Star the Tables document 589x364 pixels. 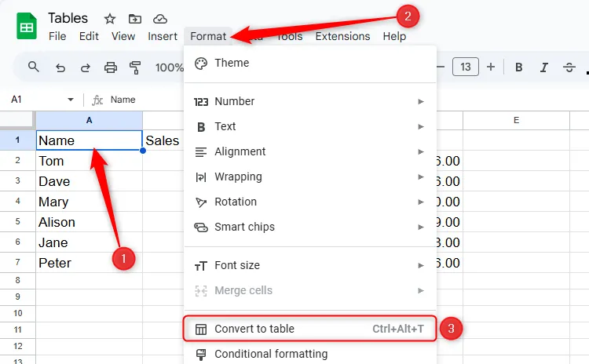(110, 19)
